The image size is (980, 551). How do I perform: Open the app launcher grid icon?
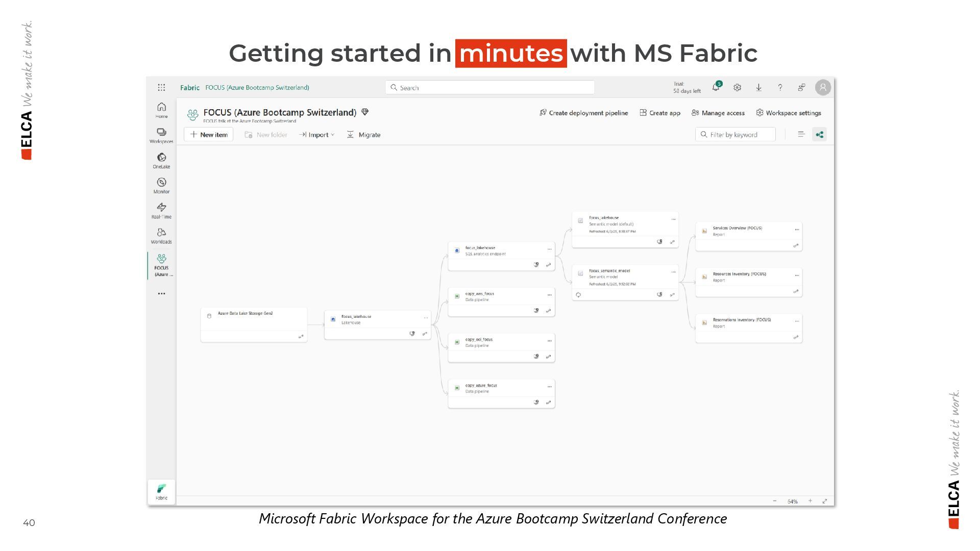[x=161, y=87]
